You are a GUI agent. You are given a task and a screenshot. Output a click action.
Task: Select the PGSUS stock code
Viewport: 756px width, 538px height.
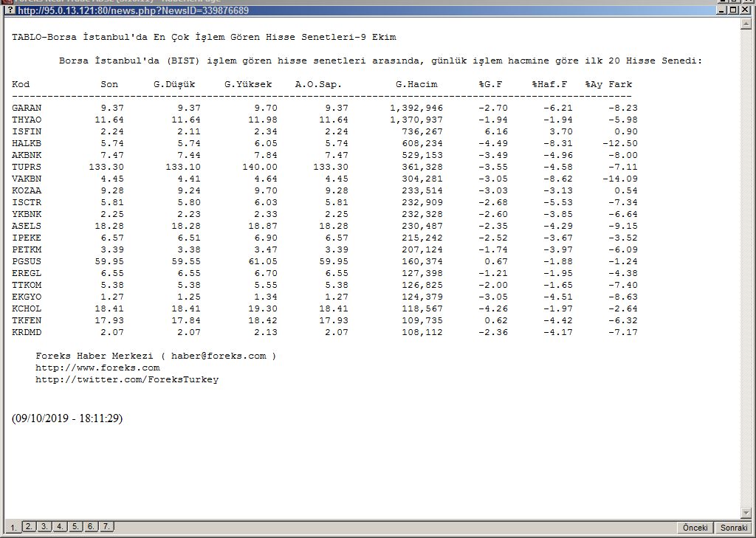[27, 262]
